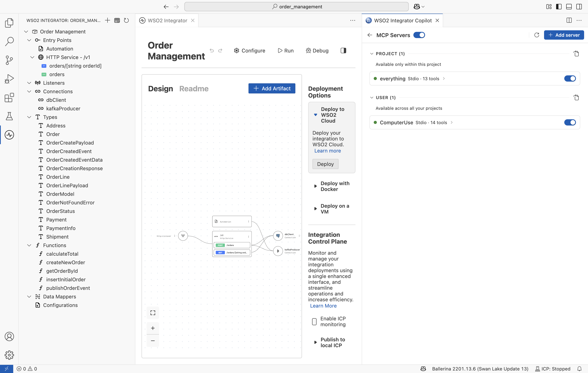Click the project tree refresh icon

click(x=126, y=20)
